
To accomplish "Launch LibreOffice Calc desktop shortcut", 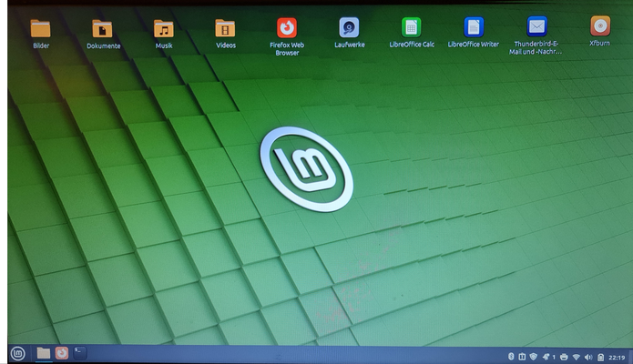I will [412, 27].
